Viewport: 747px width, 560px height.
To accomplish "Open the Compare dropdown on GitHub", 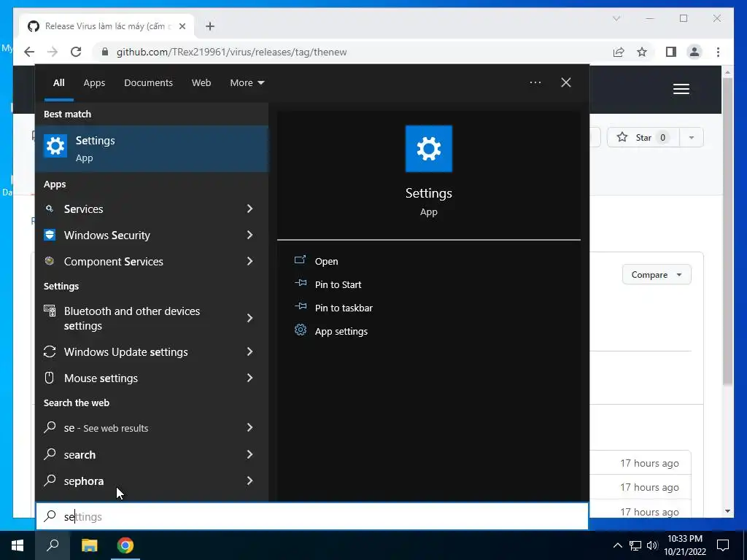I will tap(656, 275).
